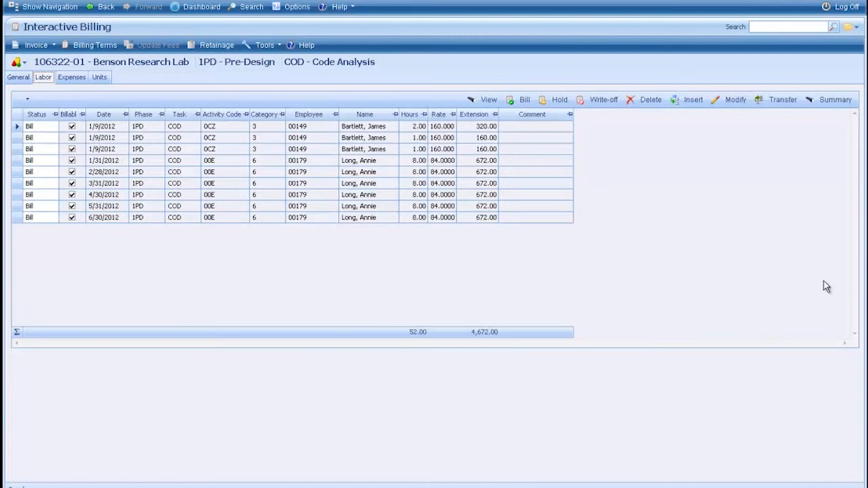Image resolution: width=868 pixels, height=488 pixels.
Task: Click the Hold icon in grid toolbar
Action: pos(542,100)
